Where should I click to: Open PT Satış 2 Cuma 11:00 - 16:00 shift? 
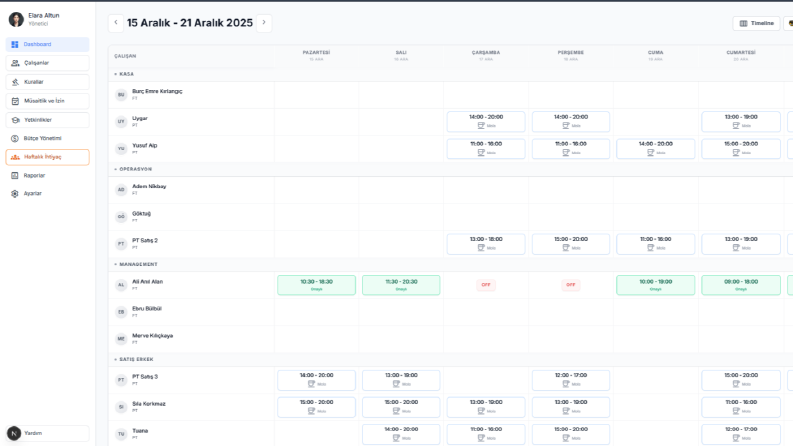(x=655, y=244)
